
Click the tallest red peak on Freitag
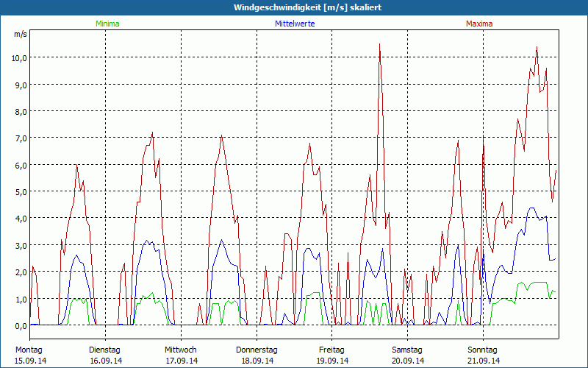tap(379, 45)
